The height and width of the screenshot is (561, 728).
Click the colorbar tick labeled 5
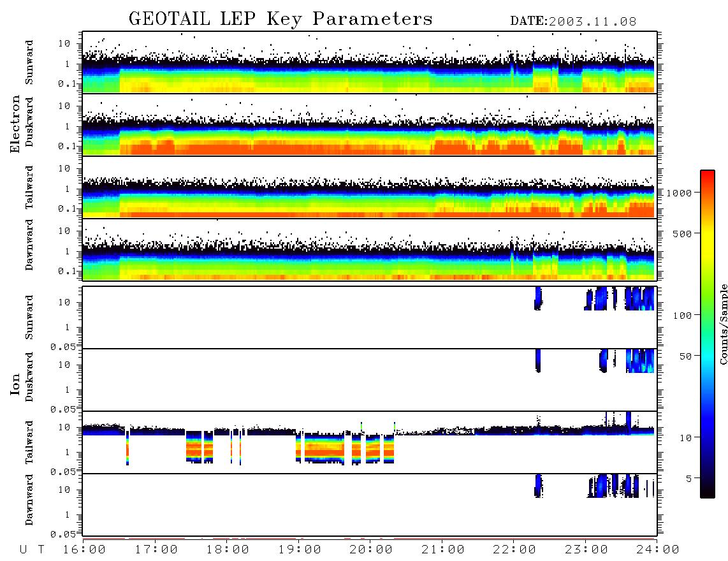tap(689, 479)
